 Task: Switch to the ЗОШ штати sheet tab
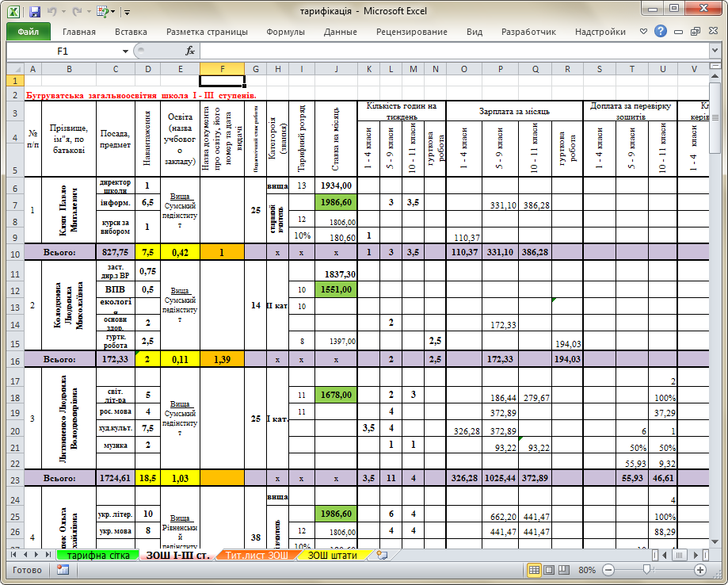click(x=333, y=555)
